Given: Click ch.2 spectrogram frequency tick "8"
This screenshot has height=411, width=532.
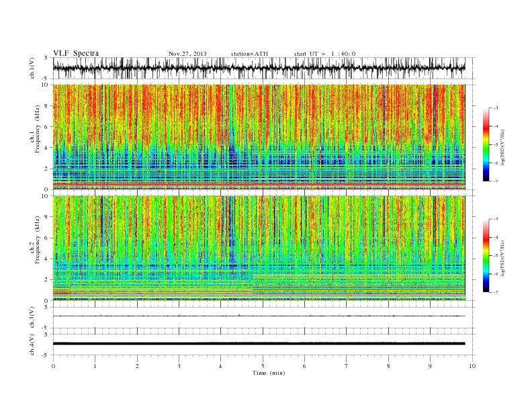Looking at the screenshot, I should point(47,217).
